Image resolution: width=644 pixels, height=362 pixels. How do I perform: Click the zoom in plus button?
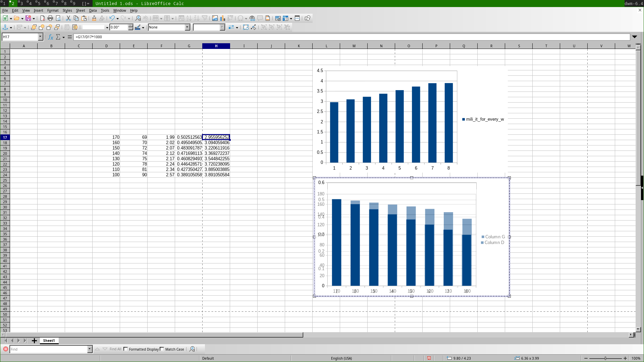[625, 358]
